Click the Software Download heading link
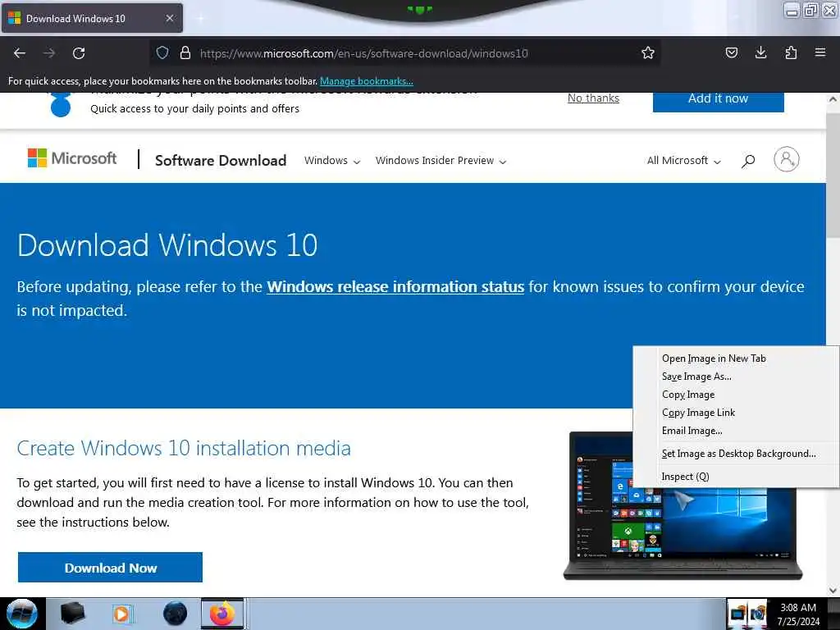 point(220,160)
